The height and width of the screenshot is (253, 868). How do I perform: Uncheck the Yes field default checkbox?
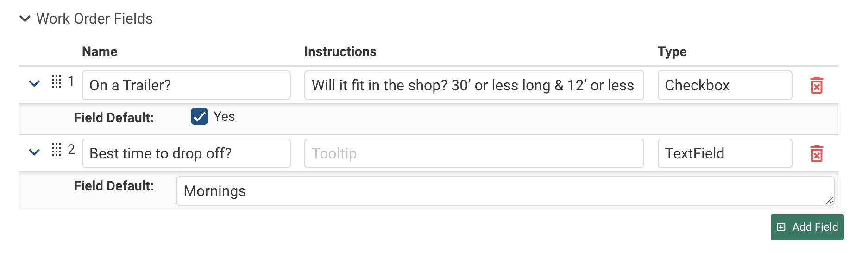(x=199, y=117)
